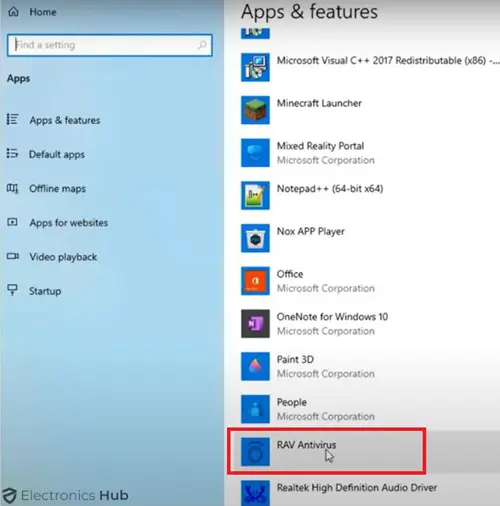Viewport: 500px width, 506px height.
Task: Click Microsoft Corporation under OneNote for Windows 10
Action: [x=326, y=331]
